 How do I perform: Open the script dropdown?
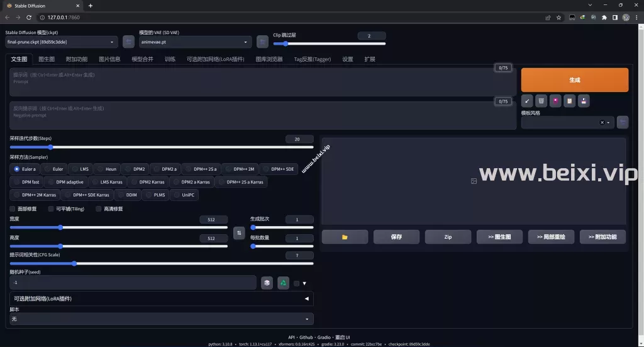tap(162, 319)
